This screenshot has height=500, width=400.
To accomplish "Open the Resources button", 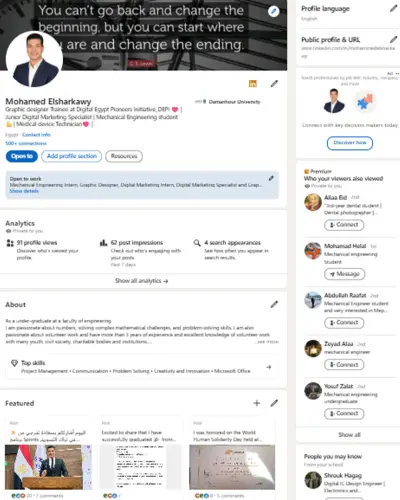I will coord(124,156).
